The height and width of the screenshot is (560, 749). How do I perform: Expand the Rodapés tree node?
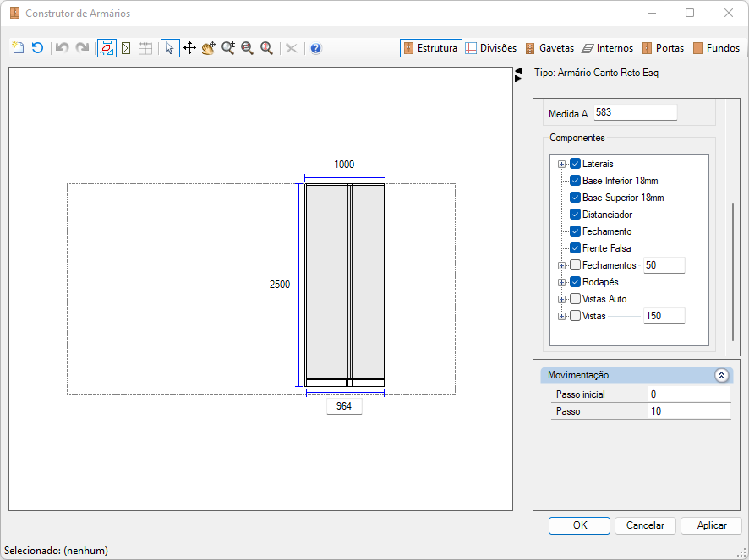tap(561, 283)
